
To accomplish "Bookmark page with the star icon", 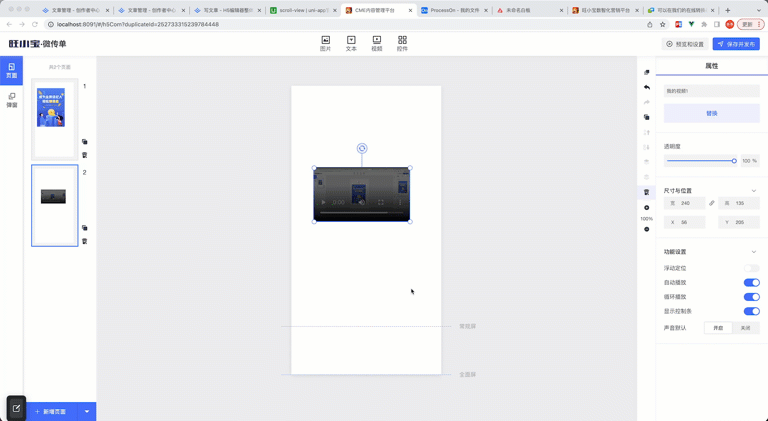I will (x=663, y=24).
